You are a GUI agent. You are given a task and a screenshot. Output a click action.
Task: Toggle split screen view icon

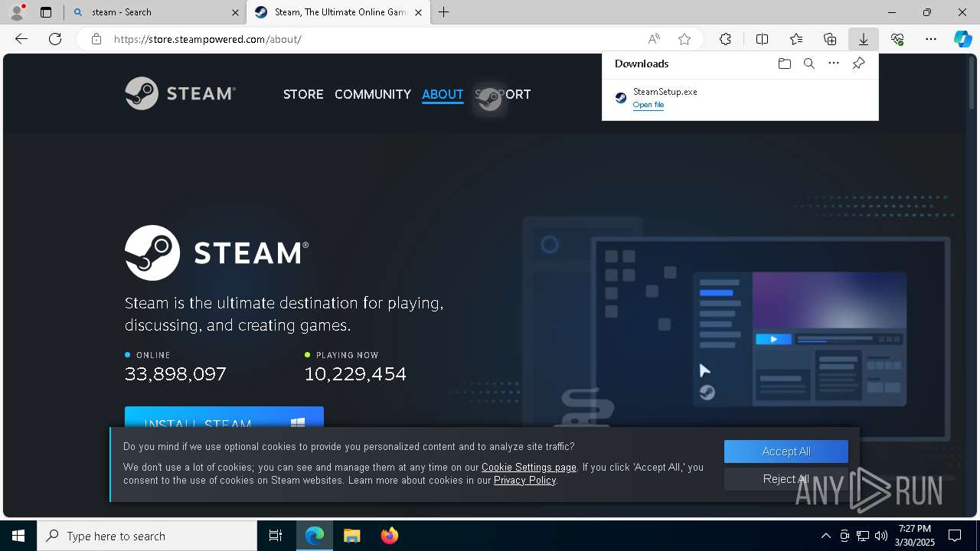[x=762, y=39]
